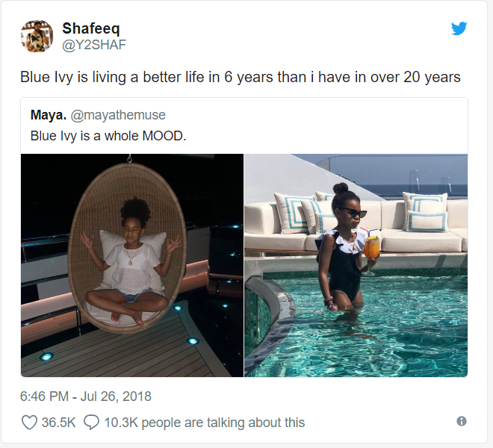Viewport: 493px width, 448px height.
Task: Click the 6:46 PM - Jul 26, 2018 timestamp
Action: [x=86, y=396]
